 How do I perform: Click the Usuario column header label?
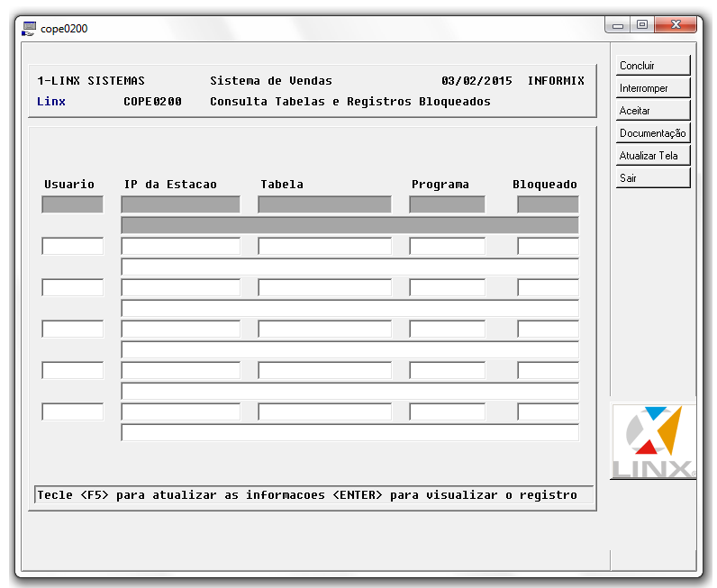(69, 185)
